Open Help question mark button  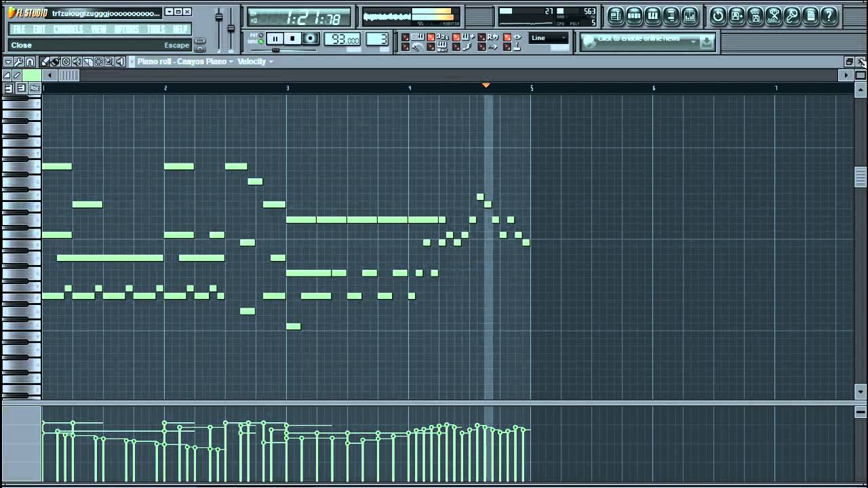(x=828, y=16)
